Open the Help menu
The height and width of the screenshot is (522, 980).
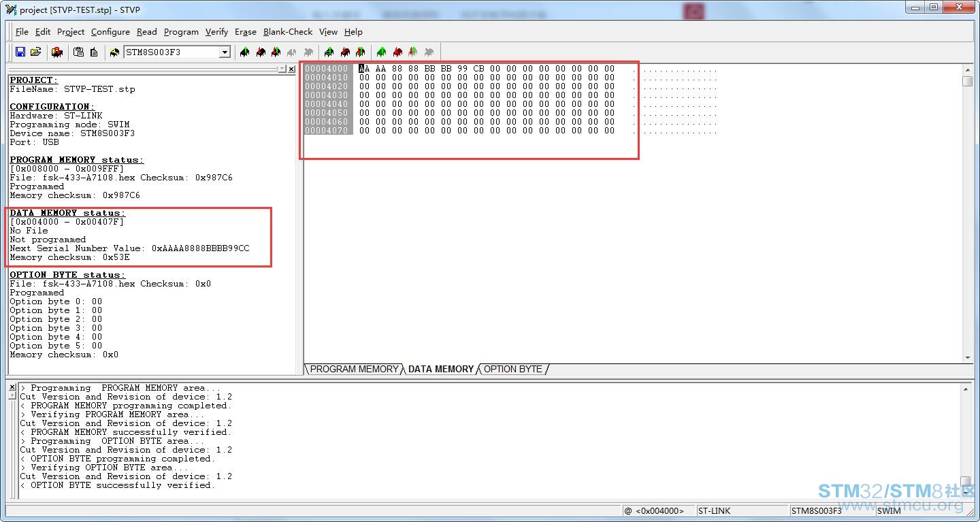(353, 32)
